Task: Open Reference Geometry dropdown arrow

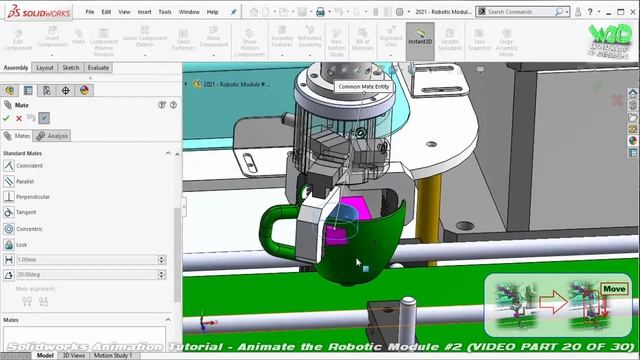Action: point(310,55)
